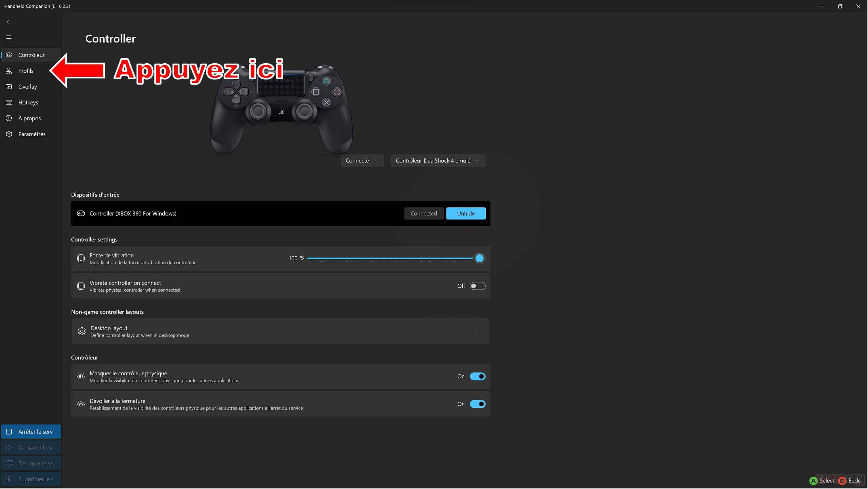This screenshot has width=868, height=489.
Task: Turn off Dévoiler à la fermeture toggle
Action: [477, 404]
